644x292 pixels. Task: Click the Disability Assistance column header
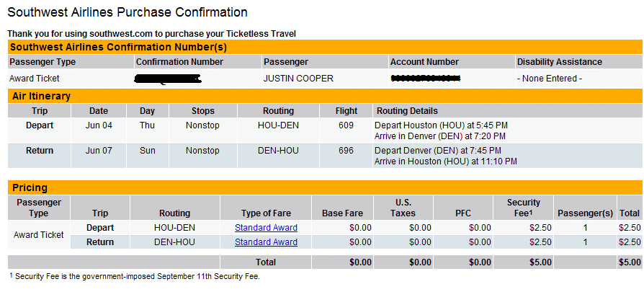pos(560,62)
